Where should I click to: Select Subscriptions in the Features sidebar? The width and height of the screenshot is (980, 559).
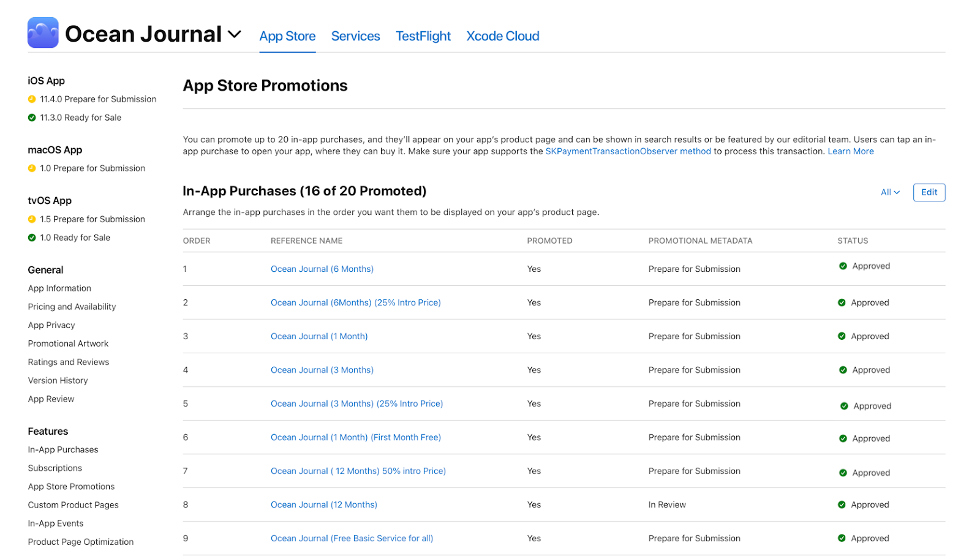(x=55, y=468)
